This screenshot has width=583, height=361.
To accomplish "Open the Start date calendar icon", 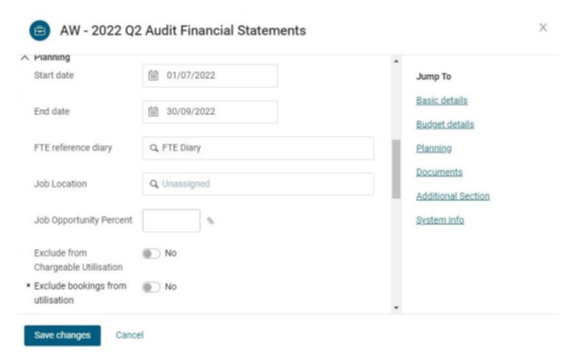I will point(153,75).
